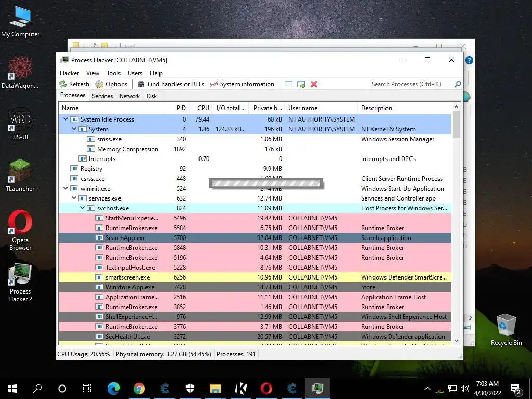Open Find handles or DLLs
This screenshot has height=399, width=532.
(171, 84)
